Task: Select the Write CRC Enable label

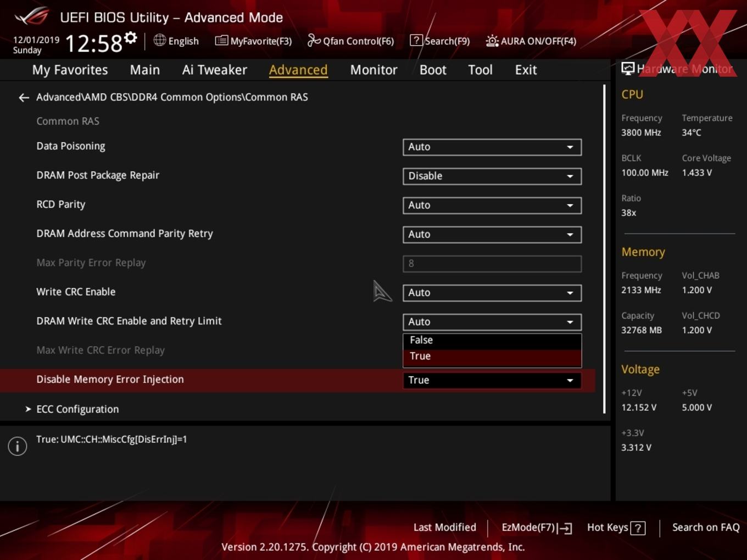Action: [x=76, y=292]
